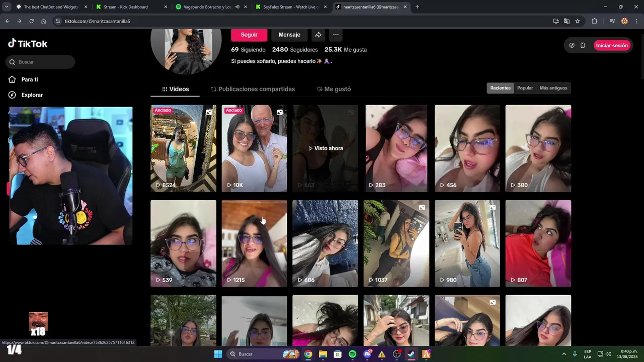
Task: Click the Mensaje button
Action: pos(289,35)
